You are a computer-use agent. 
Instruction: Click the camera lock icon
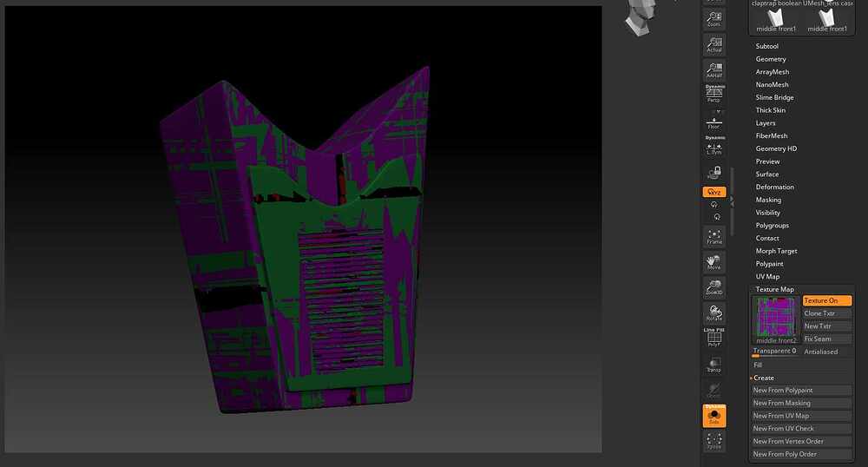[x=714, y=174]
